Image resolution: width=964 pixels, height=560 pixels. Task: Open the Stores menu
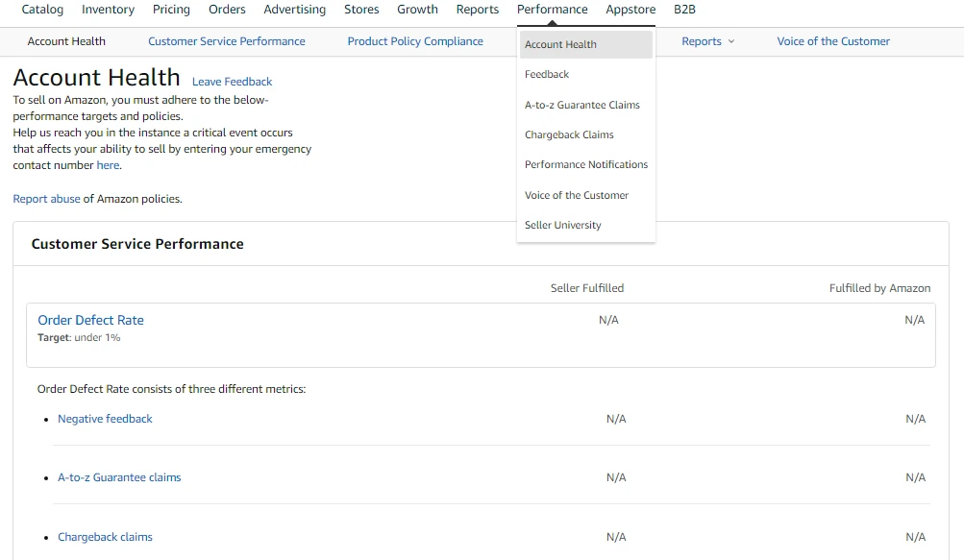pos(361,10)
